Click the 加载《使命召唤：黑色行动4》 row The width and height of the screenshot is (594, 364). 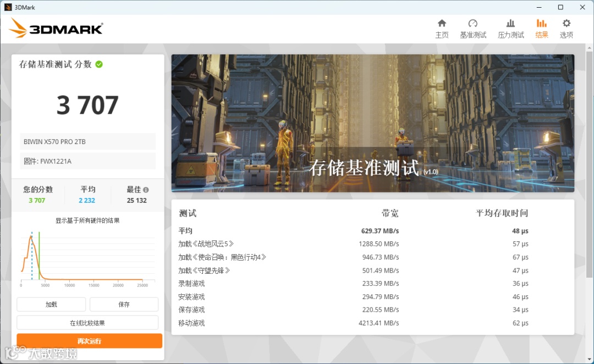coord(353,257)
